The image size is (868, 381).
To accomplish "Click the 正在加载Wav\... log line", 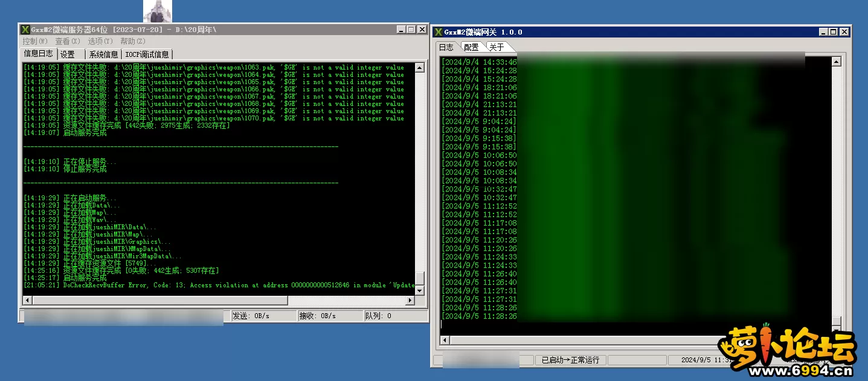I will click(69, 220).
